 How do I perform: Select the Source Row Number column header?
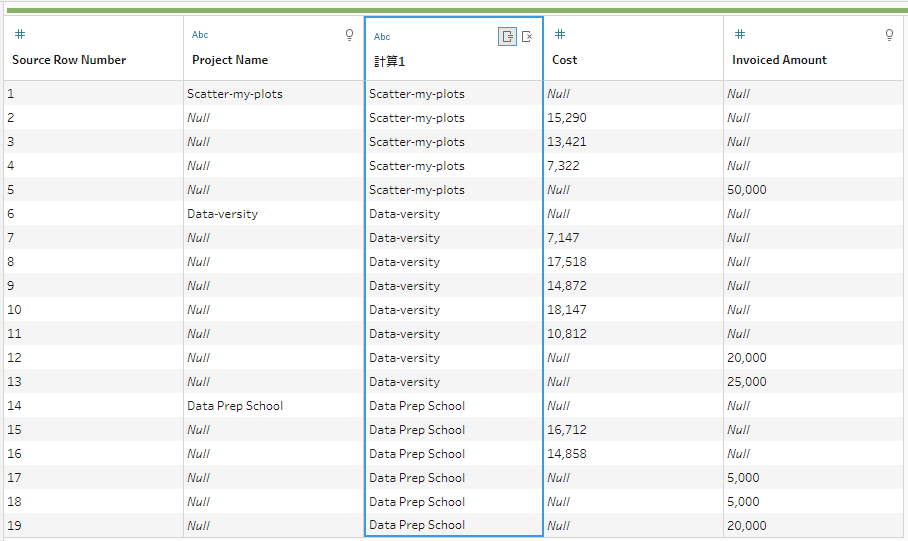[x=69, y=60]
